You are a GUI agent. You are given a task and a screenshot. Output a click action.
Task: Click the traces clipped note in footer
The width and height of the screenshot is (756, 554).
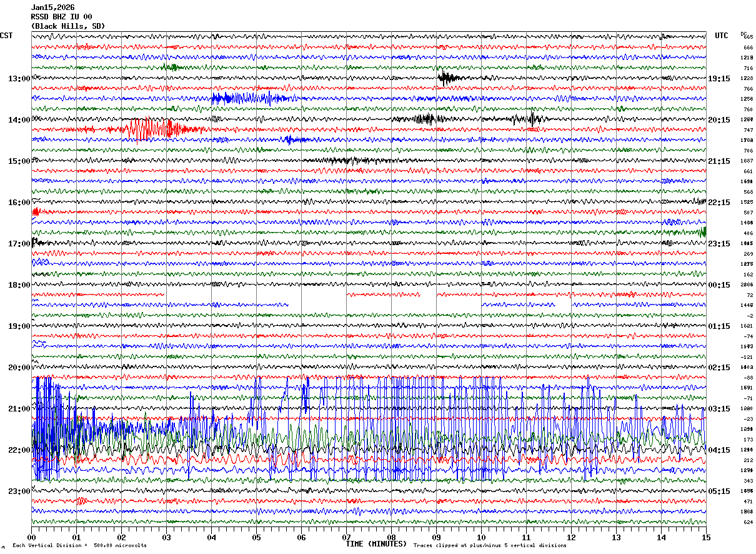point(490,546)
